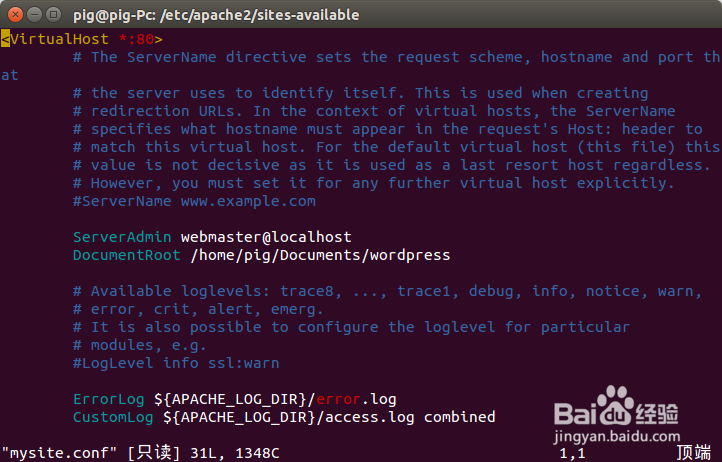Maximize the terminal window
722x462 pixels.
pyautogui.click(x=51, y=15)
